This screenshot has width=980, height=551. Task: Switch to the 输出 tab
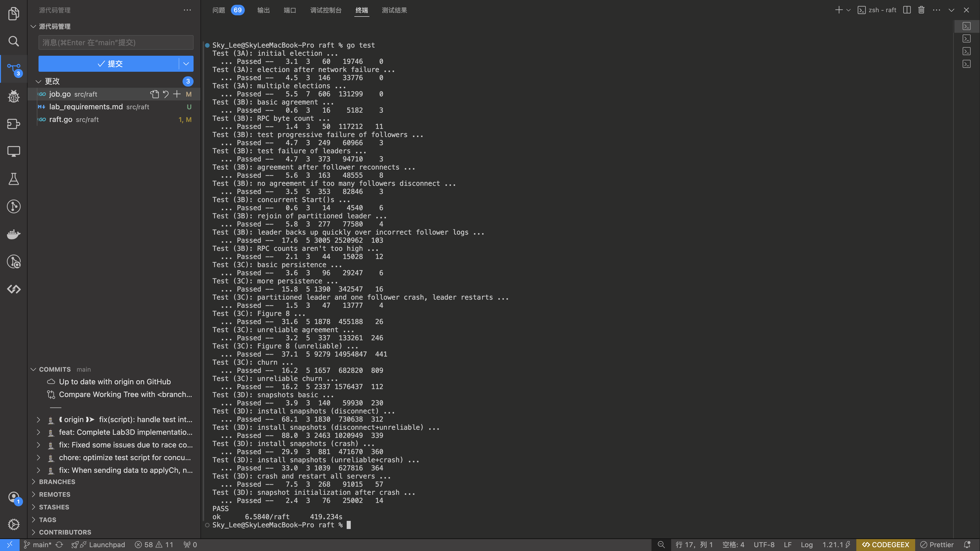click(263, 10)
